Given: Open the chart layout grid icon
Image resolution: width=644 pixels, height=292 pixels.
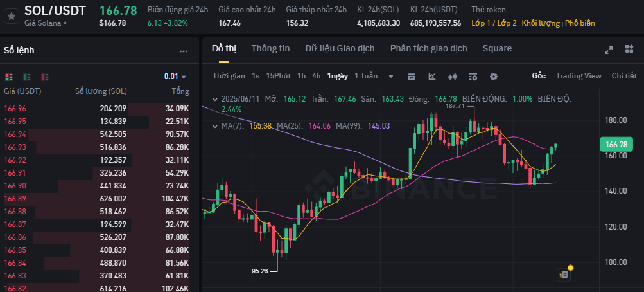Looking at the screenshot, I should coord(629,50).
